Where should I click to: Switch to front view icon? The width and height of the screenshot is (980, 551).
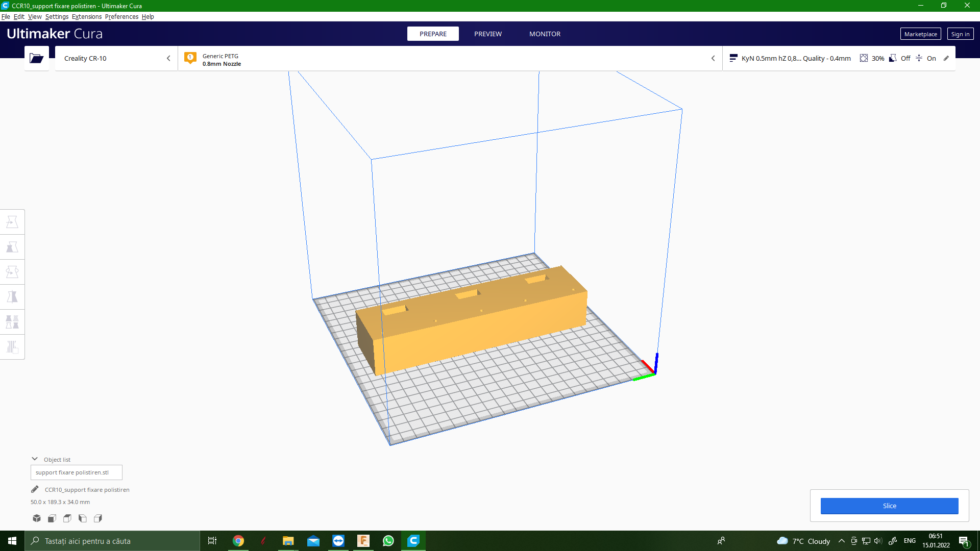52,518
